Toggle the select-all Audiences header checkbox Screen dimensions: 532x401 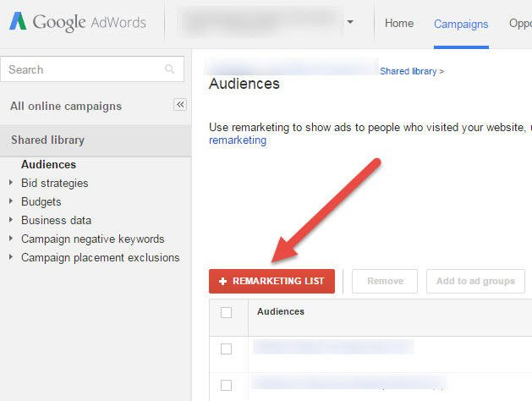point(226,312)
